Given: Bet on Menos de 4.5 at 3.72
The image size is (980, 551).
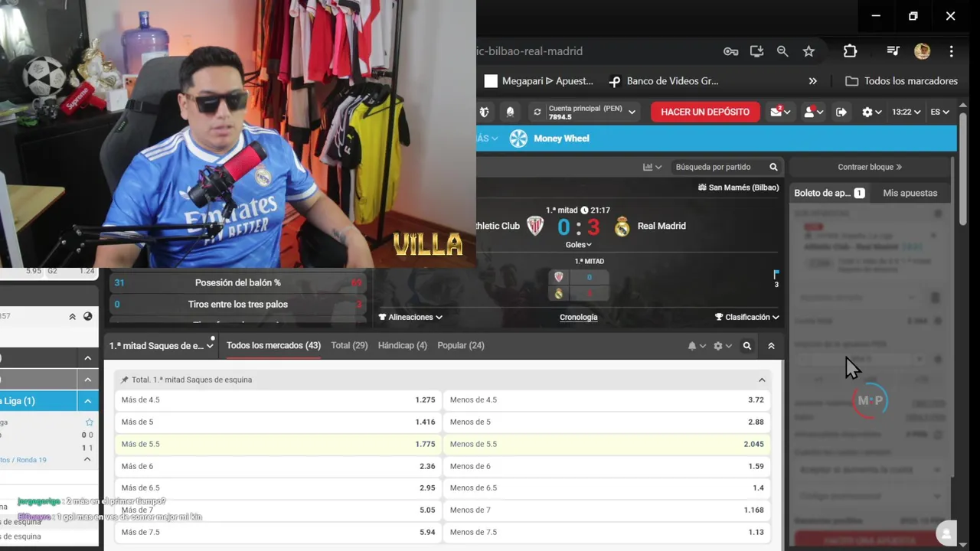Looking at the screenshot, I should [607, 400].
